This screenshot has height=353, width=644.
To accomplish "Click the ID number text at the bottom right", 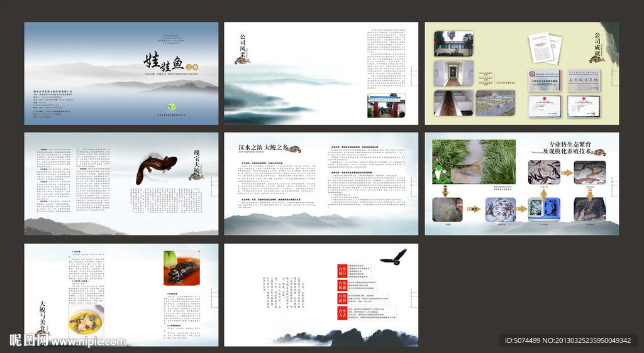I will 568,340.
